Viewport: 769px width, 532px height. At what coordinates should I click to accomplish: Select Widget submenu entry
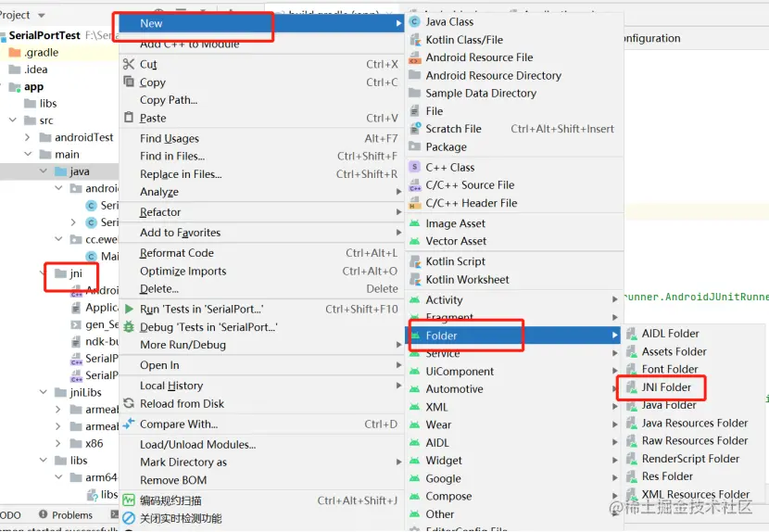[513, 460]
